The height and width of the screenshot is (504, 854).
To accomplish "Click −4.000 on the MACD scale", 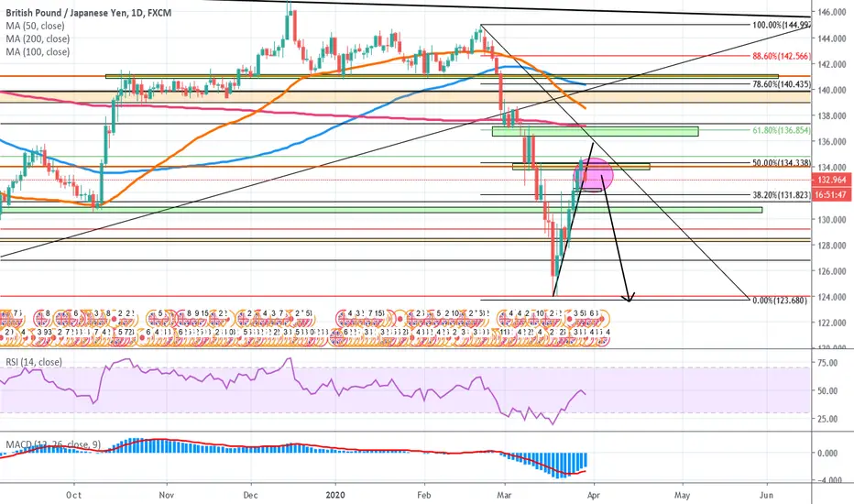I will [x=831, y=480].
